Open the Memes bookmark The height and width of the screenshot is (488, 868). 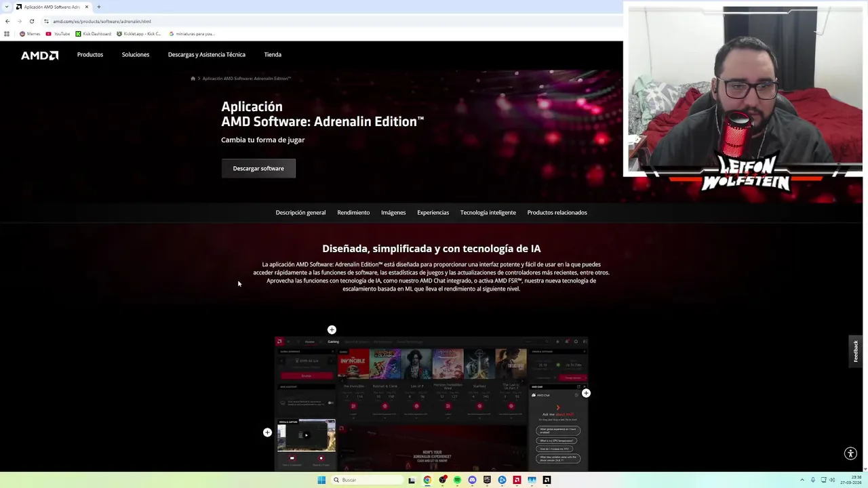31,34
